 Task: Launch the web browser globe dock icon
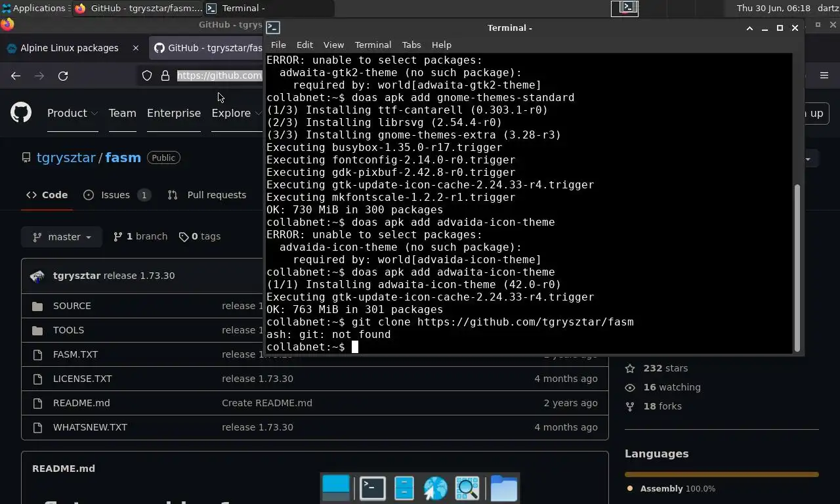pos(435,488)
